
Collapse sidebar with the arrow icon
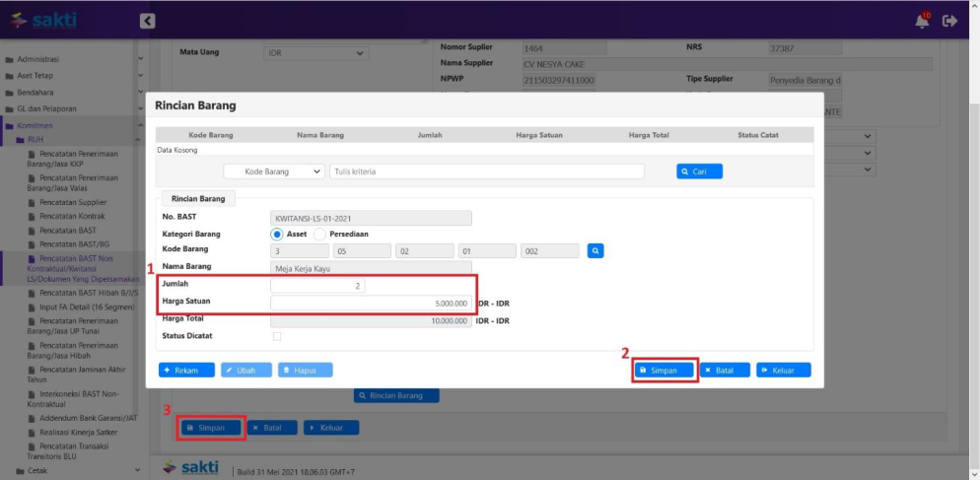coord(147,20)
